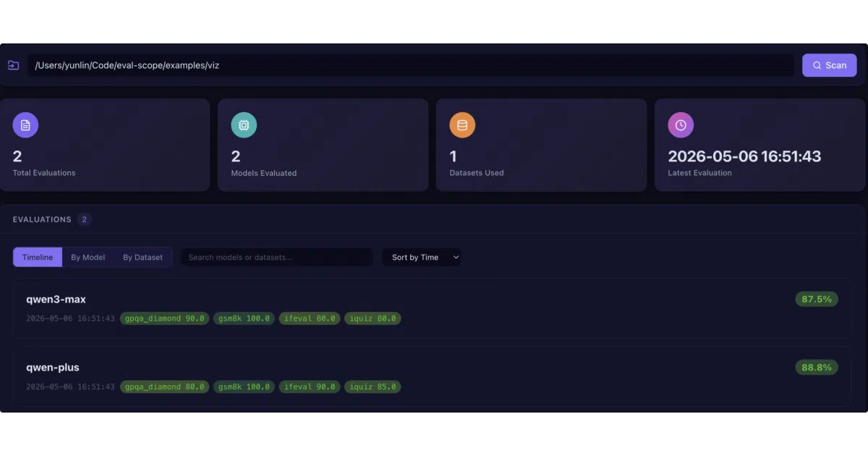Click the iquiz 85.0 tag of qwen-plus
Viewport: 868px width, 456px height.
click(373, 387)
